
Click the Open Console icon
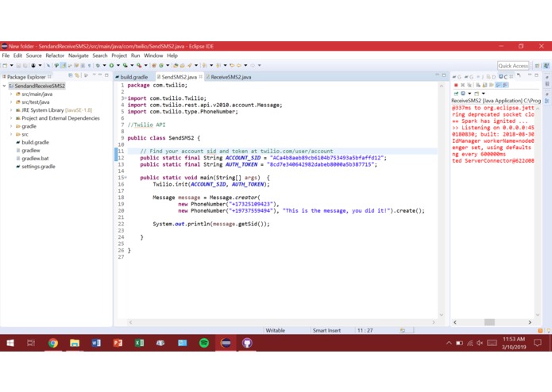click(477, 94)
